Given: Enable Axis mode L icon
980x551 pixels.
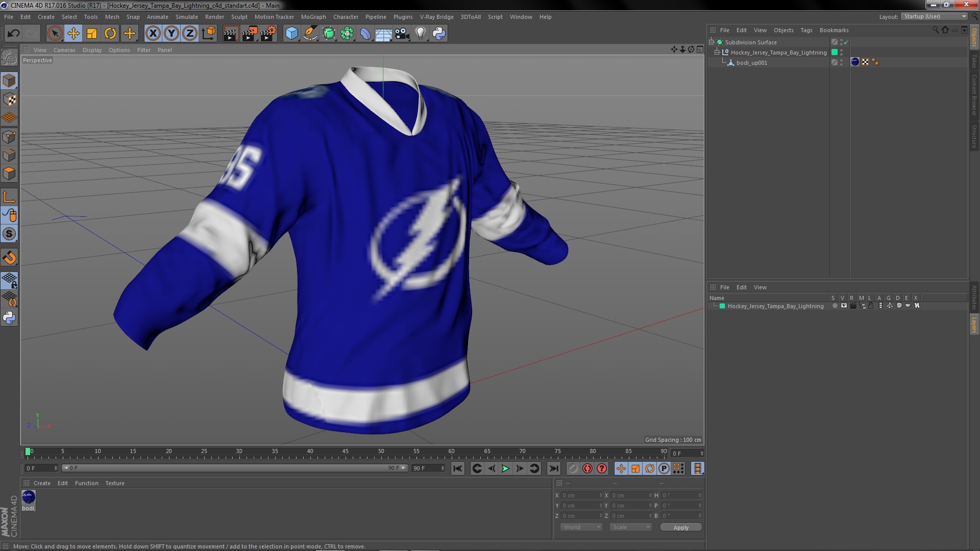Looking at the screenshot, I should [9, 197].
